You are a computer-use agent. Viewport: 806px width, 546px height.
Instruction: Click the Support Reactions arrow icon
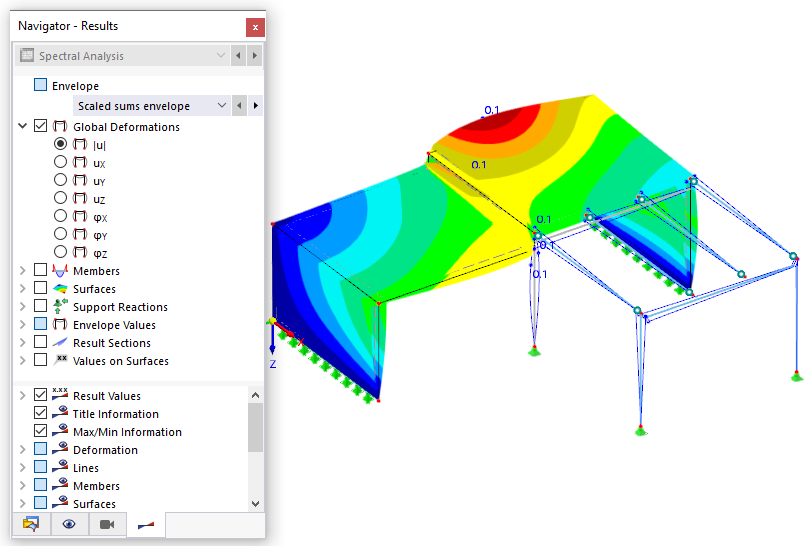tap(60, 306)
